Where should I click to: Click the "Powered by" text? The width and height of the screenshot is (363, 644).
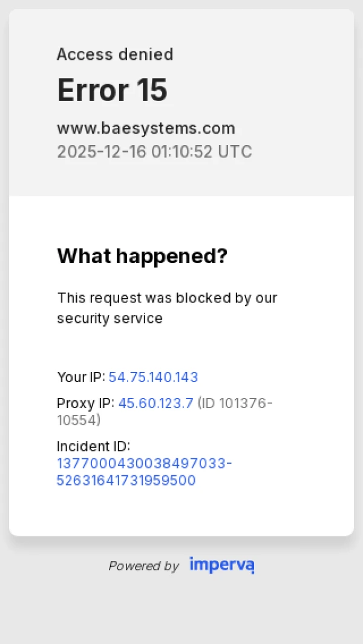pyautogui.click(x=143, y=566)
